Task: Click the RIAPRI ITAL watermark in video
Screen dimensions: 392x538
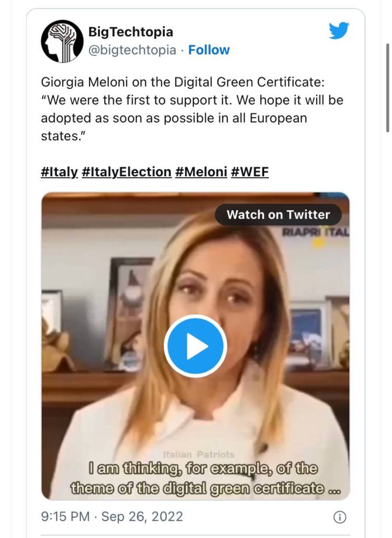Action: click(315, 231)
